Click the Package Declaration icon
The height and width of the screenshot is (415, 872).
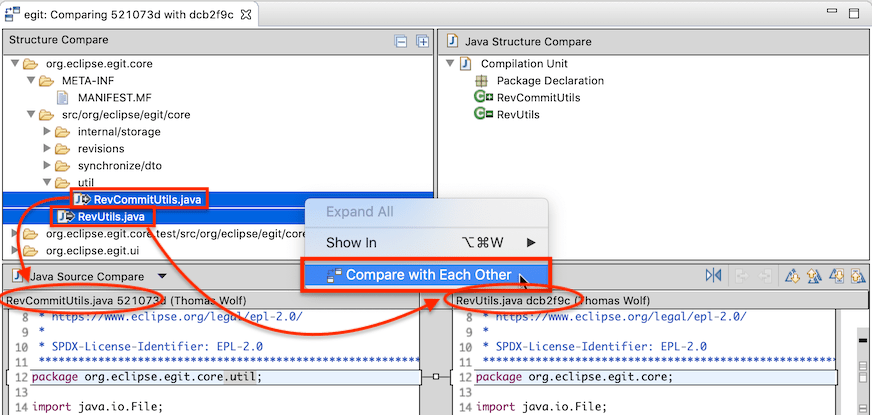[482, 81]
